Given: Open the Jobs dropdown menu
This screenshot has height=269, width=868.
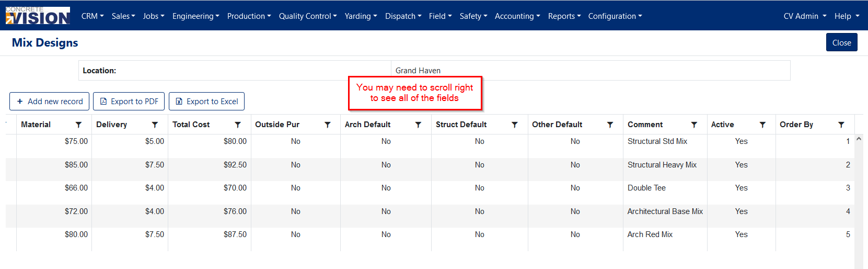Looking at the screenshot, I should 154,16.
